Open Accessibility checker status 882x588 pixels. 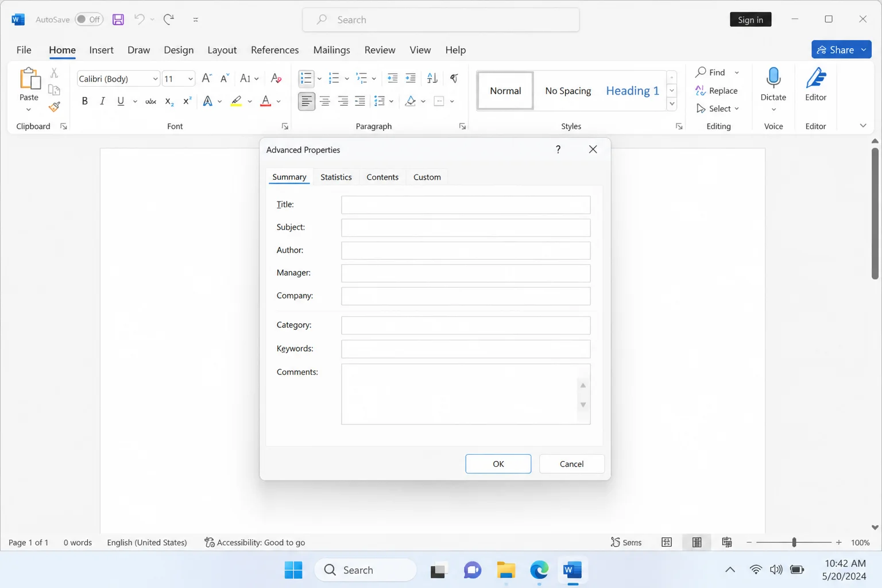[255, 542]
